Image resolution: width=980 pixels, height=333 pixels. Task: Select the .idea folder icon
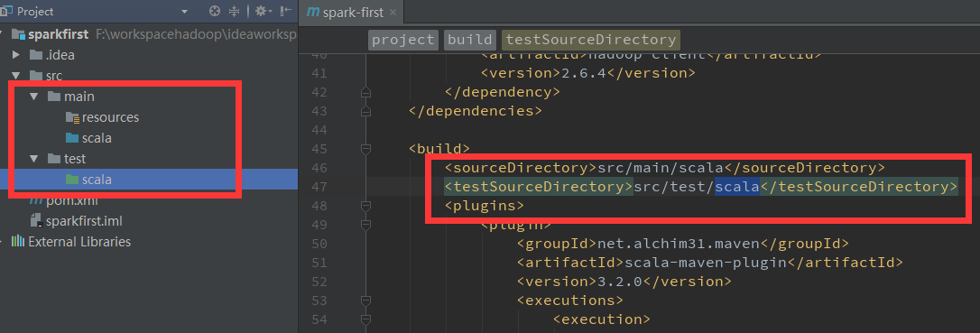[35, 55]
